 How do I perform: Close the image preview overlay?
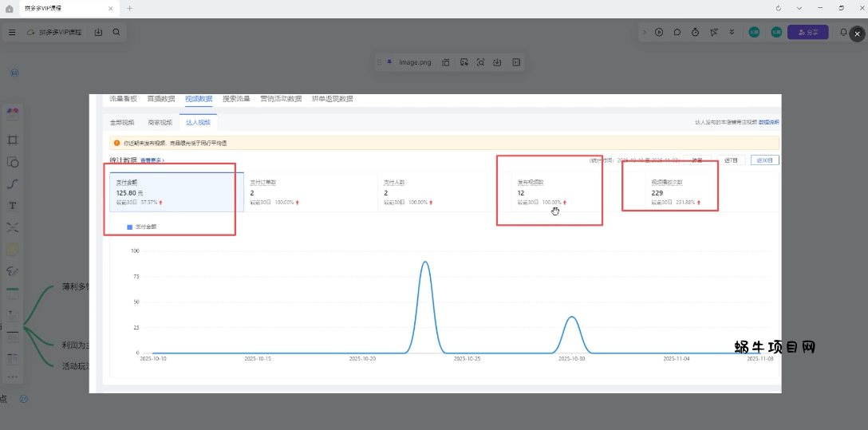[857, 34]
